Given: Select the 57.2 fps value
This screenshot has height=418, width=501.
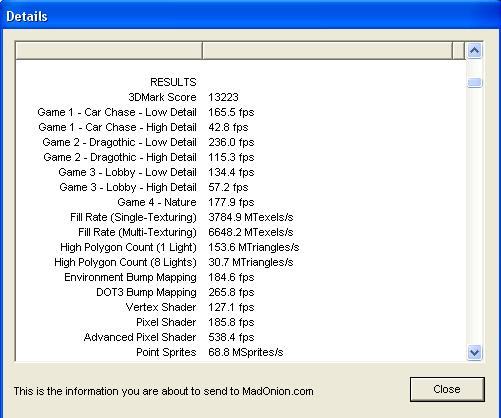Looking at the screenshot, I should click(x=228, y=187).
